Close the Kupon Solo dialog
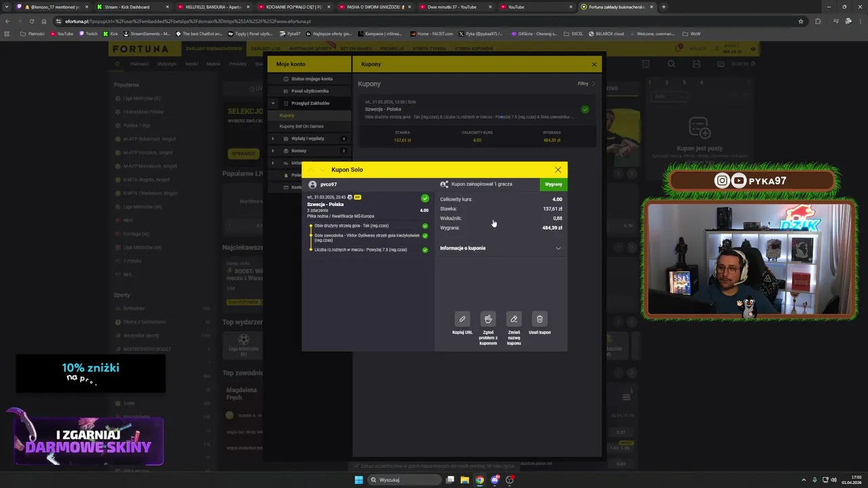 [558, 170]
